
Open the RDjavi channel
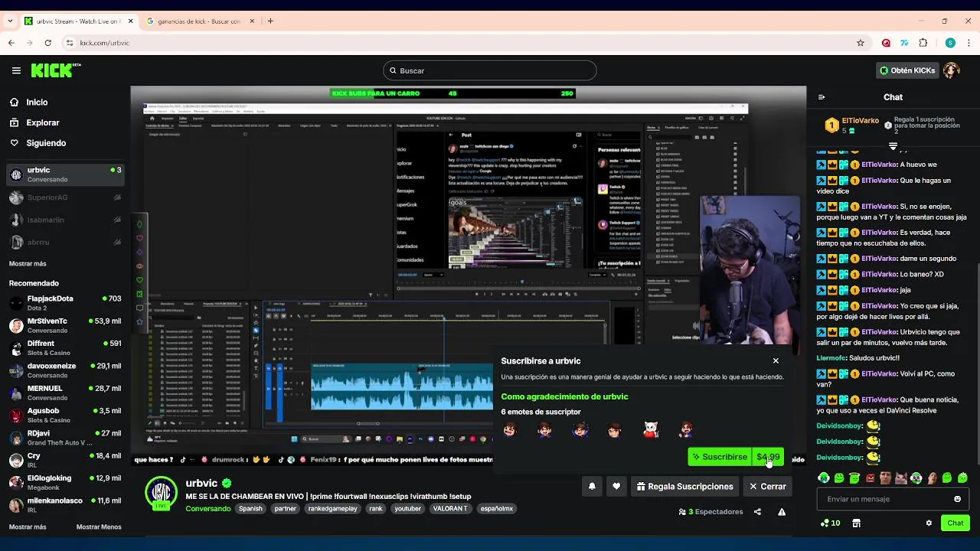point(65,438)
